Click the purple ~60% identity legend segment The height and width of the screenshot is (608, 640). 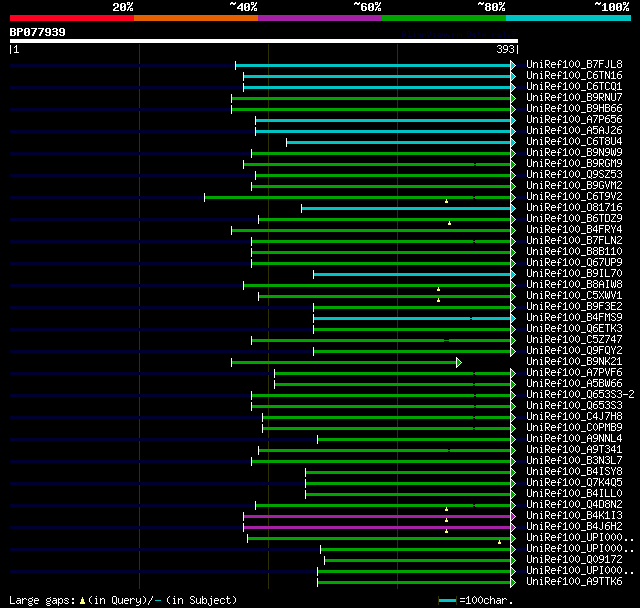320,18
